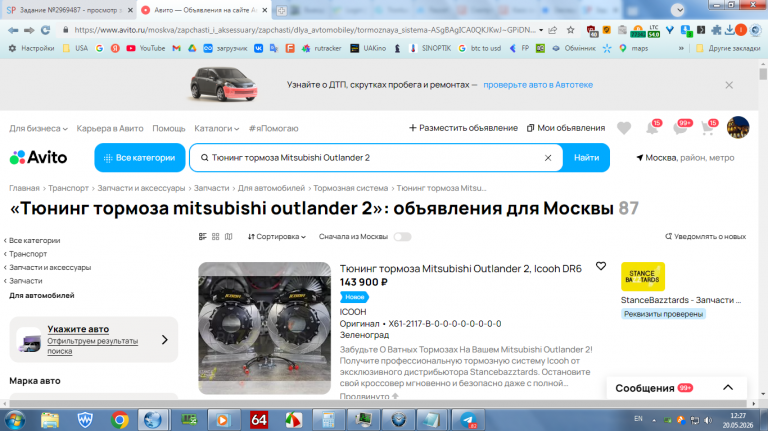The height and width of the screenshot is (431, 768).
Task: Open the listing title 'Тюнинг тормоза Mitsubishi Outlander 2, Icooh DR6'
Action: [460, 268]
